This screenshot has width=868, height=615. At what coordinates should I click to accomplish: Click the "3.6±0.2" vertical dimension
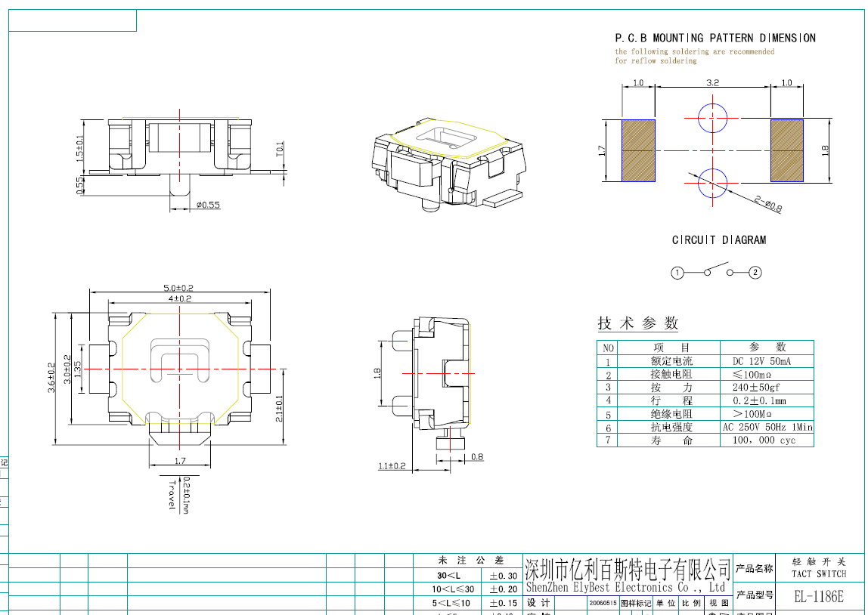51,378
